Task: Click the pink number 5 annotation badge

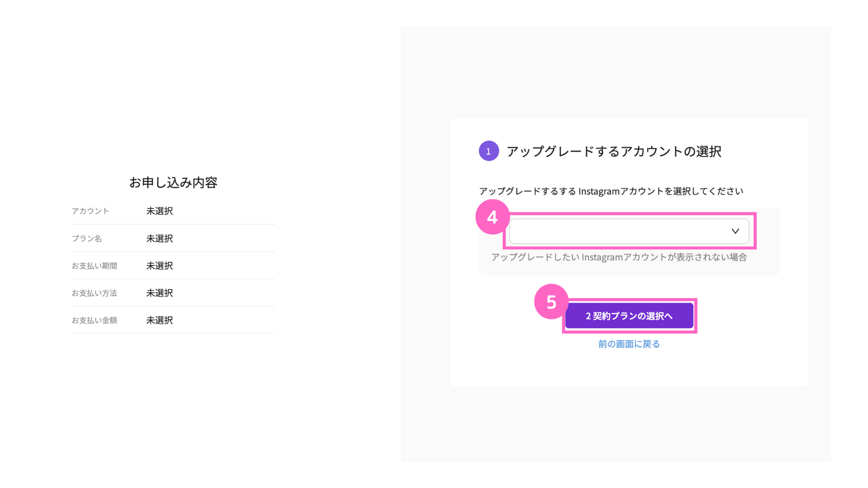Action: point(551,302)
